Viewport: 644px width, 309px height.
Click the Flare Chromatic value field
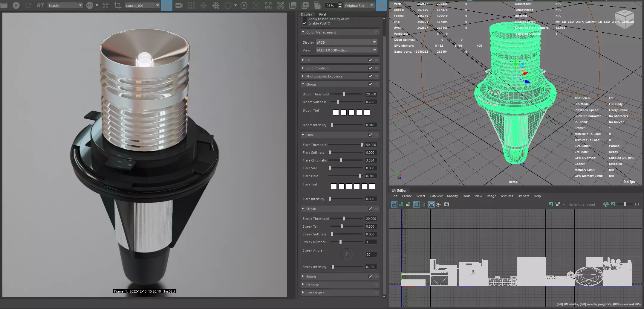(x=371, y=160)
